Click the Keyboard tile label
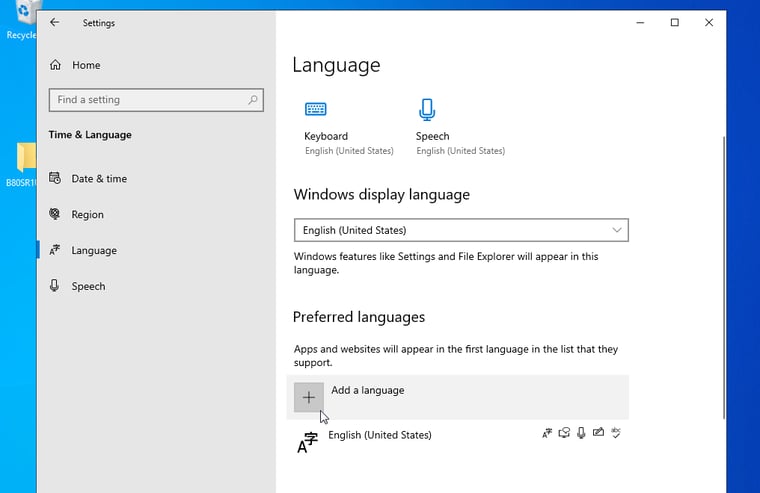 click(x=326, y=136)
